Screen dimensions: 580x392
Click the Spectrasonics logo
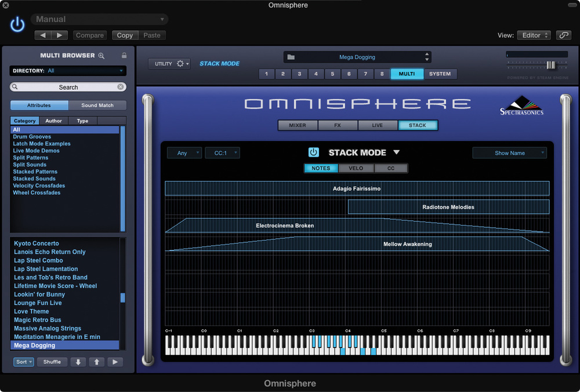[521, 106]
